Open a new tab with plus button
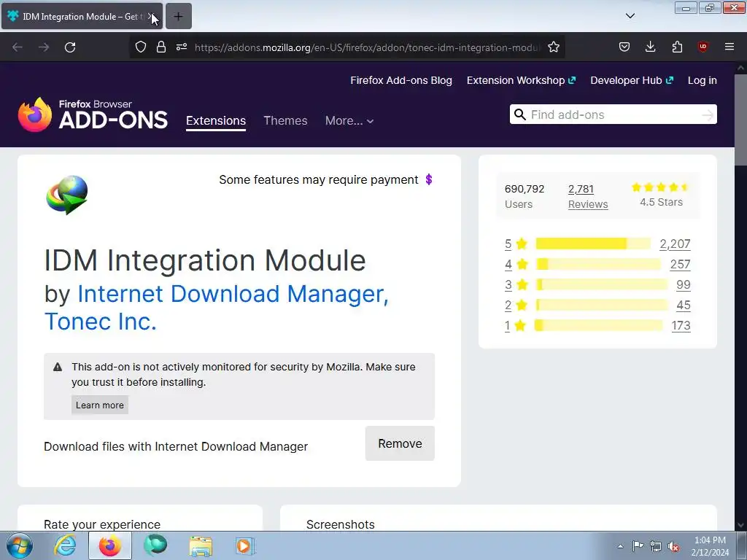This screenshot has width=747, height=560. pos(178,16)
